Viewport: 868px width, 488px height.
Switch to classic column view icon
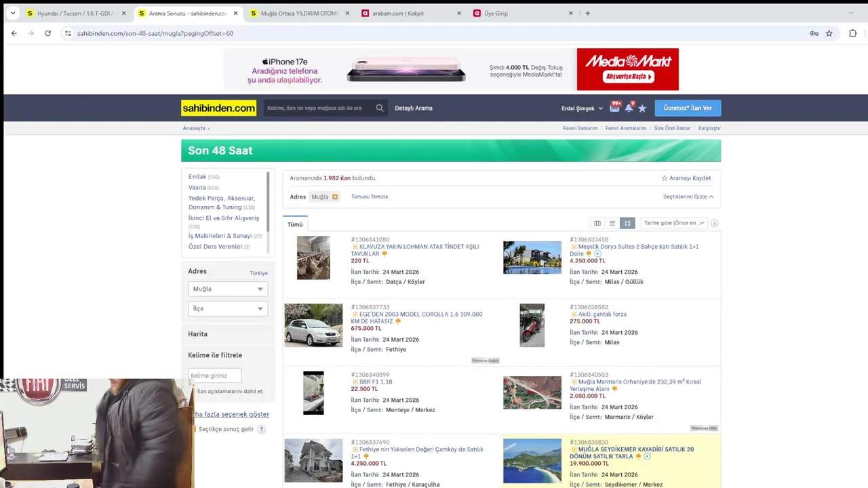[597, 223]
